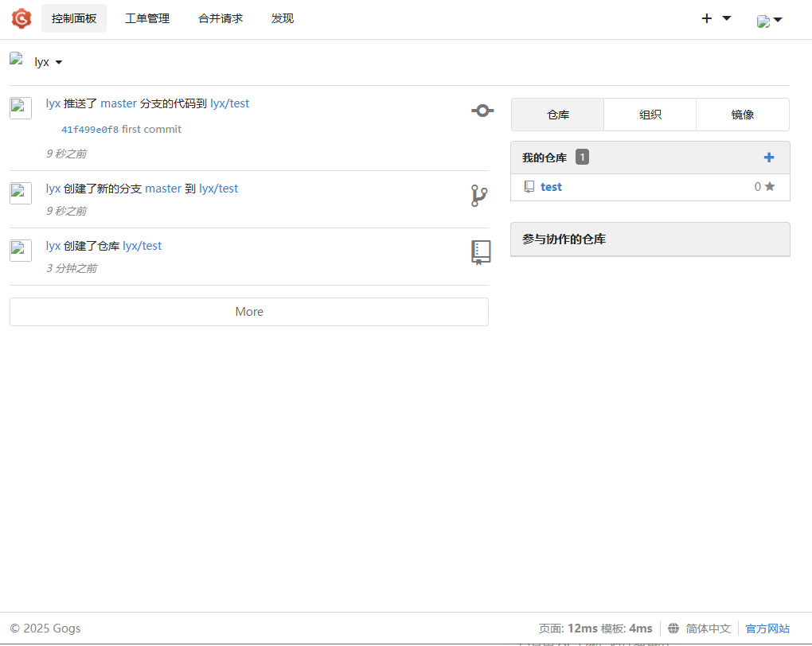Click the '3 分钟之前' timestamp
This screenshot has height=646, width=812.
[72, 268]
